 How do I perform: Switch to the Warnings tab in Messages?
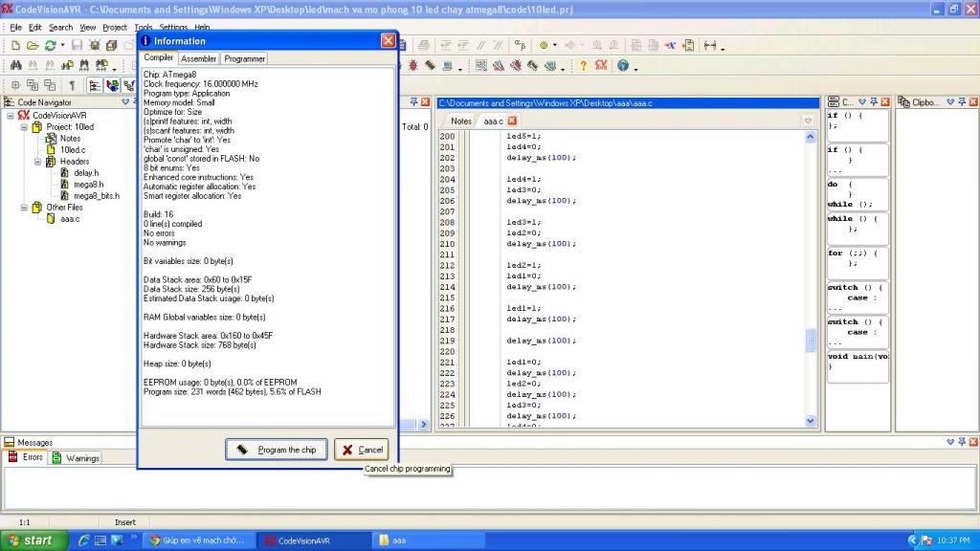(76, 458)
